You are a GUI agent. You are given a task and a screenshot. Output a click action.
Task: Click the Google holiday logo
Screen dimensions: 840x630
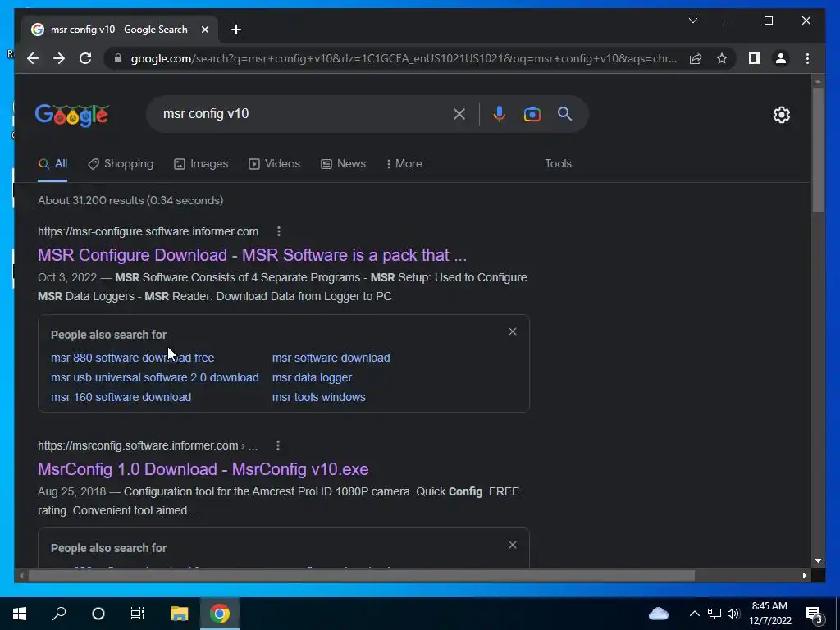(72, 115)
